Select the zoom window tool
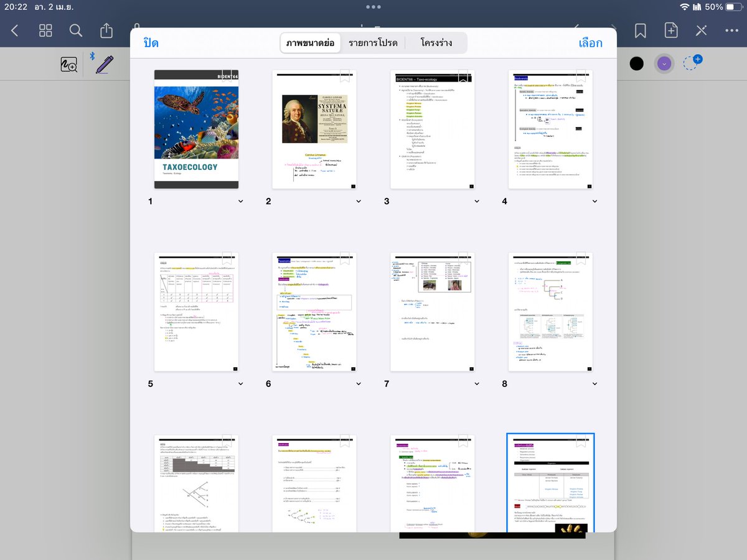Viewport: 747px width, 560px height. [x=68, y=64]
